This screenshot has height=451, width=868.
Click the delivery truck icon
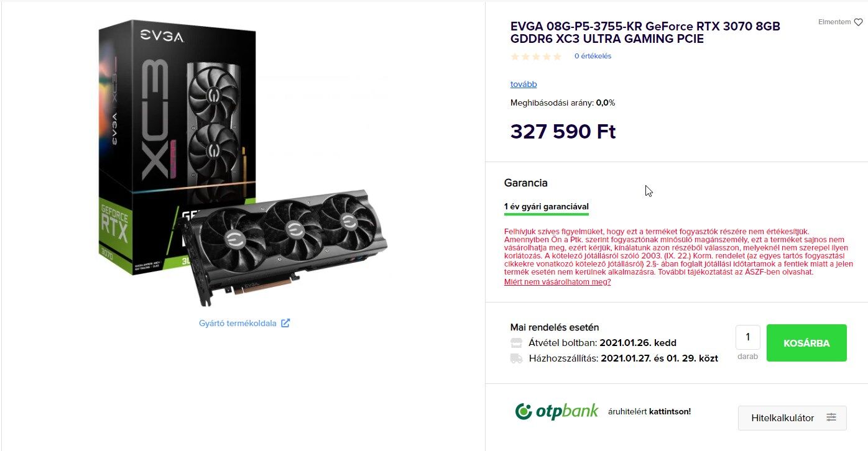[x=516, y=358]
